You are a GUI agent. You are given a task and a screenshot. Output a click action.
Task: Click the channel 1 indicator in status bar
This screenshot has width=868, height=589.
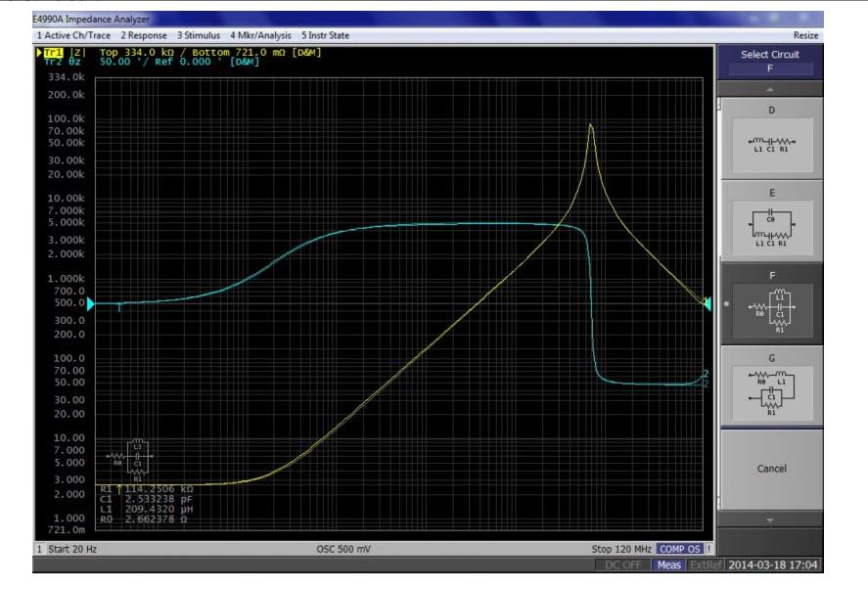pyautogui.click(x=39, y=549)
